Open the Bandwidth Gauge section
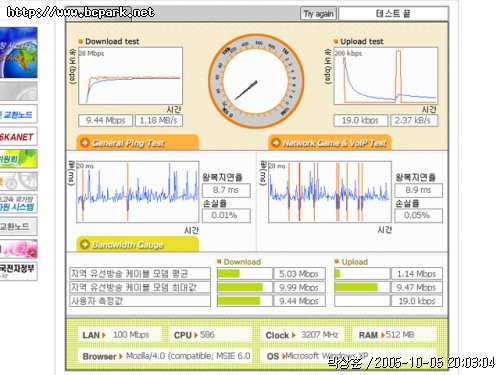500x375 pixels. click(x=138, y=244)
